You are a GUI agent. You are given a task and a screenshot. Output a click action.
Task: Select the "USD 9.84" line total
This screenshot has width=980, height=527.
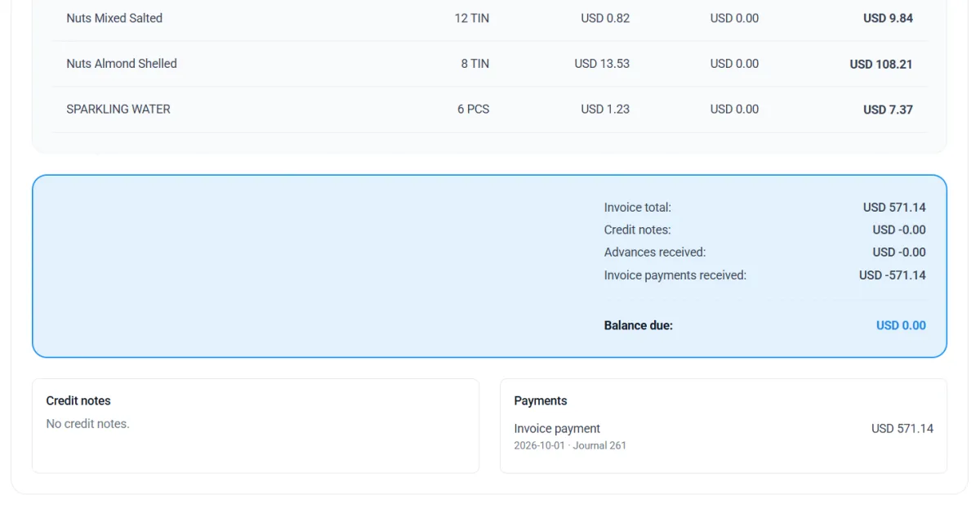[888, 18]
